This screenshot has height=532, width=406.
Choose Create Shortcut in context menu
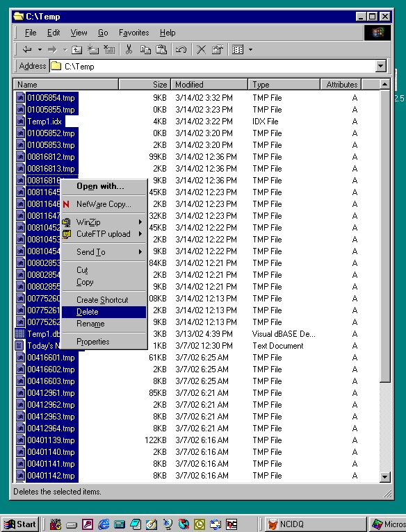pos(104,300)
